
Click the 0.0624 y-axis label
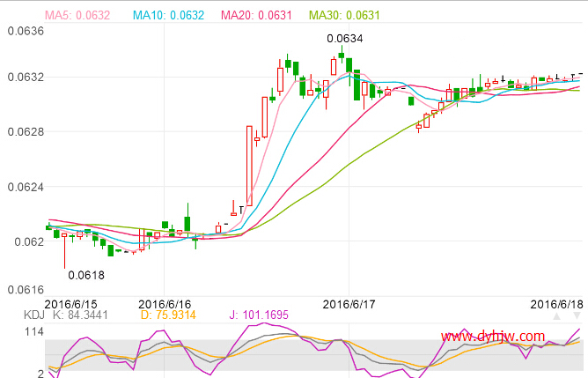pos(26,187)
